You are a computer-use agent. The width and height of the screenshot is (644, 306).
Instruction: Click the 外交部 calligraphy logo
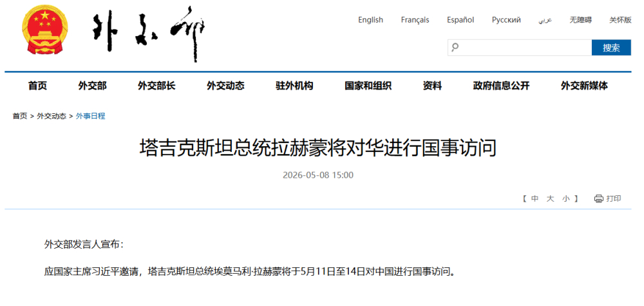click(148, 33)
